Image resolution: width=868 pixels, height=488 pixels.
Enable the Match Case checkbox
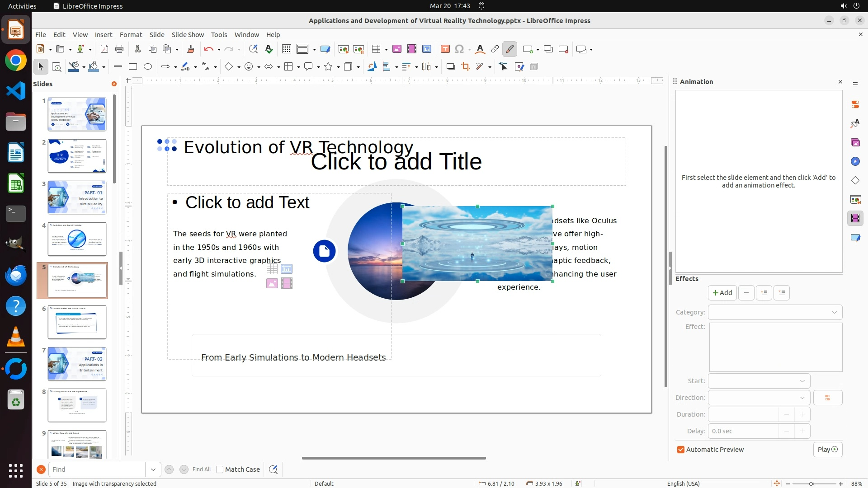tap(220, 469)
